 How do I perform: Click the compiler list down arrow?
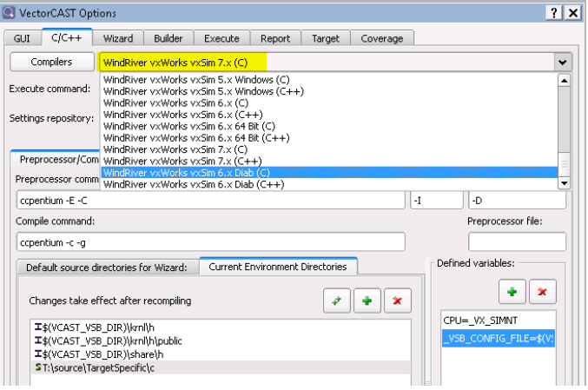click(564, 183)
